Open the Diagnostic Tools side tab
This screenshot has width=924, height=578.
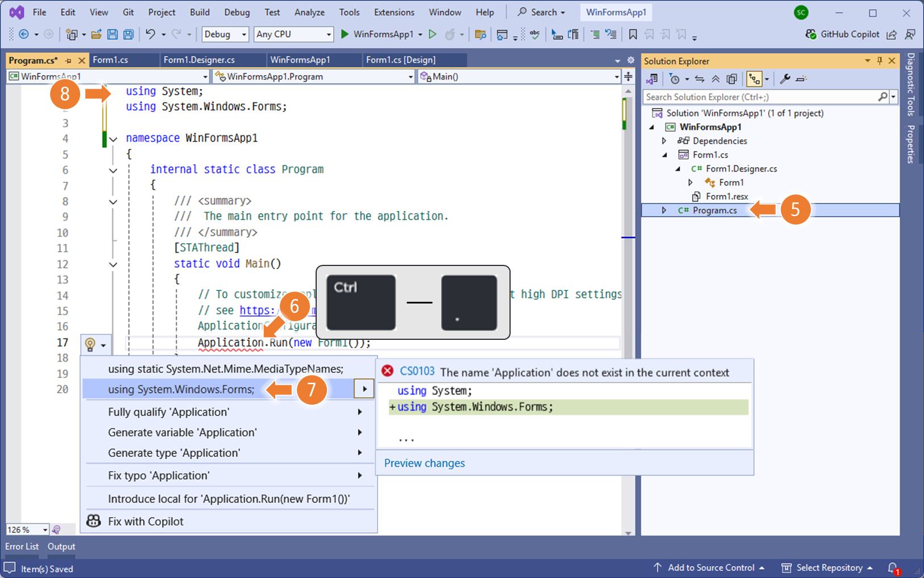pos(911,85)
